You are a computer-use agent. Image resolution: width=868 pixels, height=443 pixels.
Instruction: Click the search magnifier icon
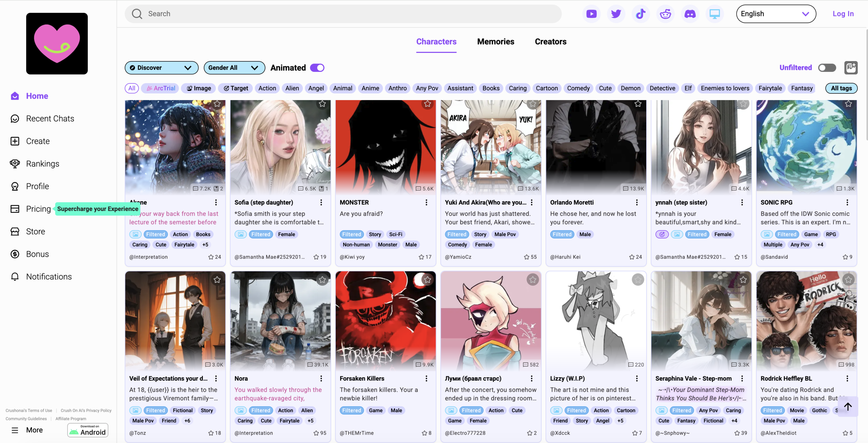click(x=137, y=14)
